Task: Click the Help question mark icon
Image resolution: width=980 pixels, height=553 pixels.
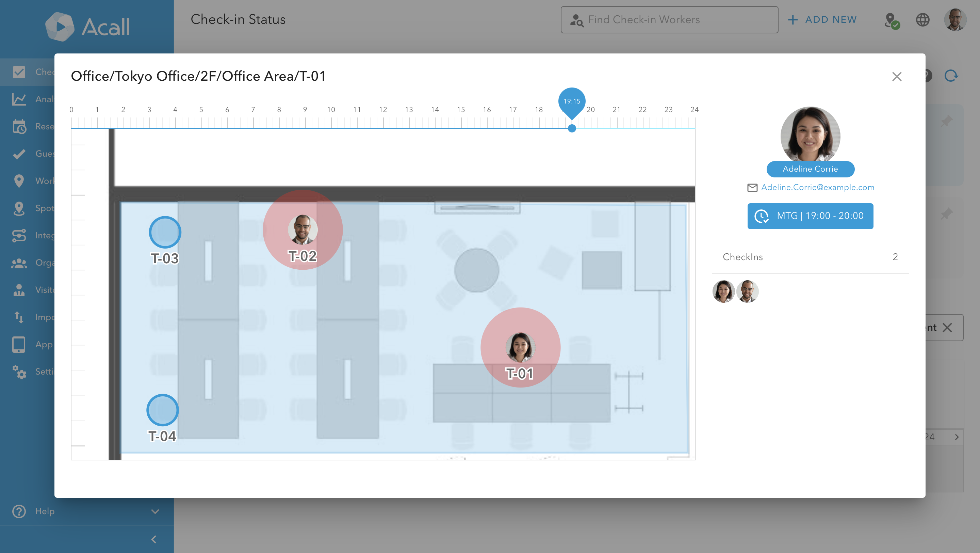Action: pos(19,511)
